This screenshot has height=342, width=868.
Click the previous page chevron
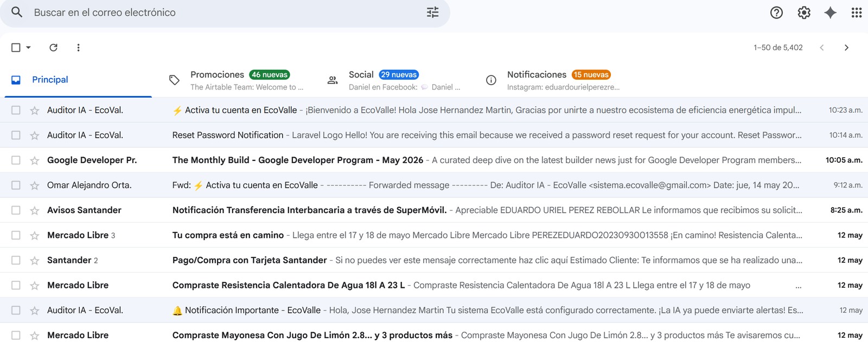coord(822,48)
